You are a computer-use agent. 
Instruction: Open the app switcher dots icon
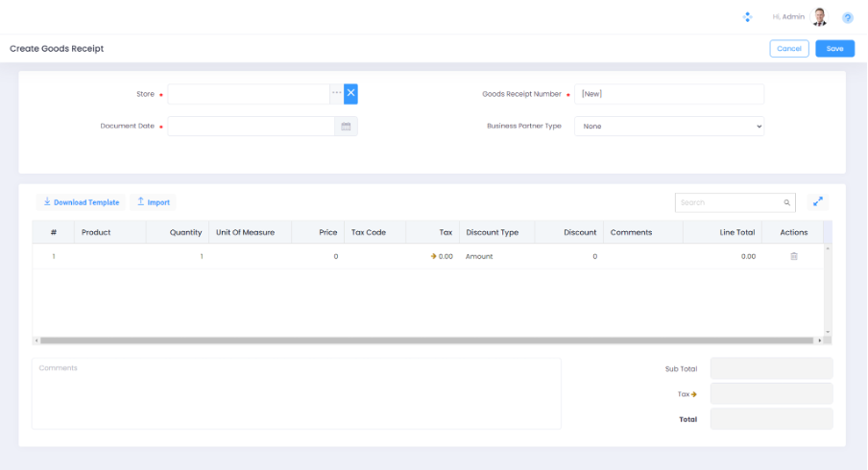tap(747, 17)
